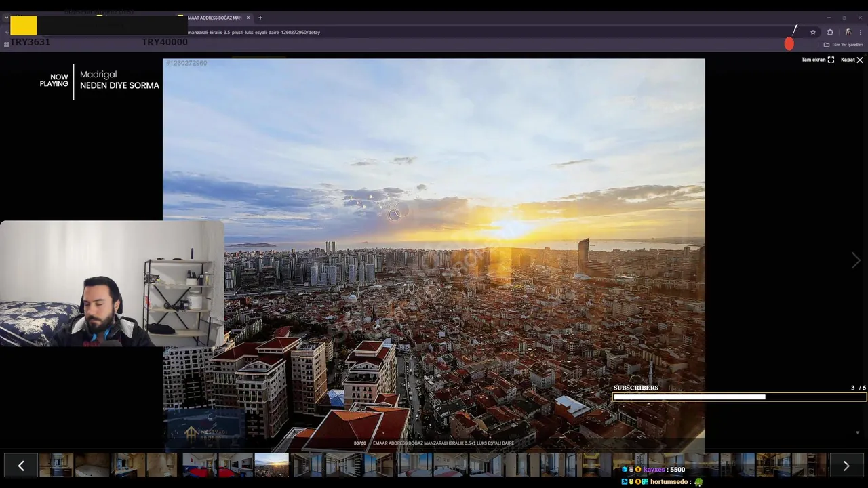Click the 30/60 photo counter
This screenshot has width=868, height=488.
359,443
